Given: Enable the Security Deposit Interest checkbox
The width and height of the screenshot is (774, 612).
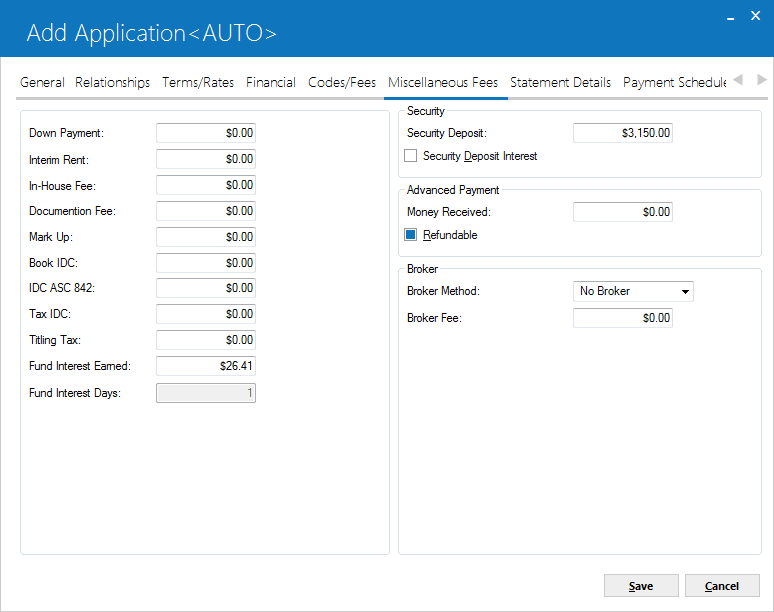Looking at the screenshot, I should (410, 156).
